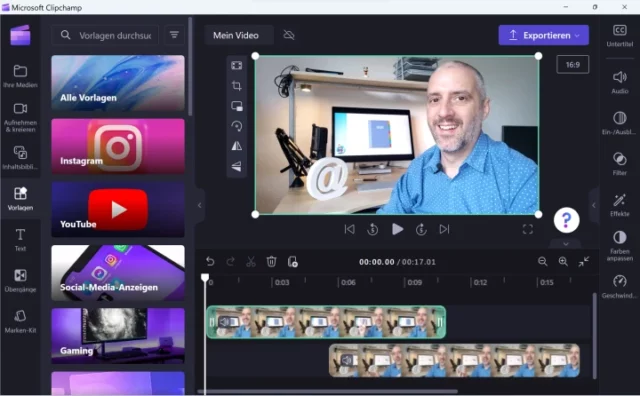
Task: Open the Audio properties panel
Action: pyautogui.click(x=620, y=82)
